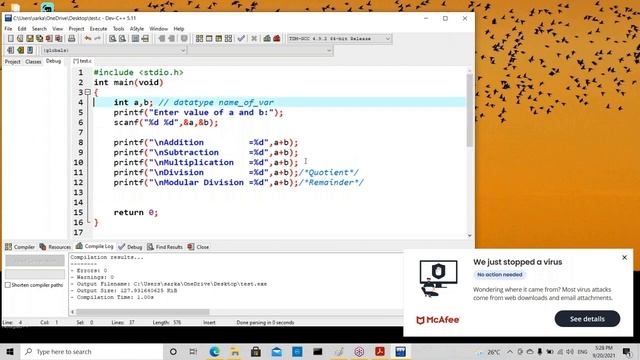Click the Close tab in bottom panel
The image size is (640, 360).
[198, 247]
